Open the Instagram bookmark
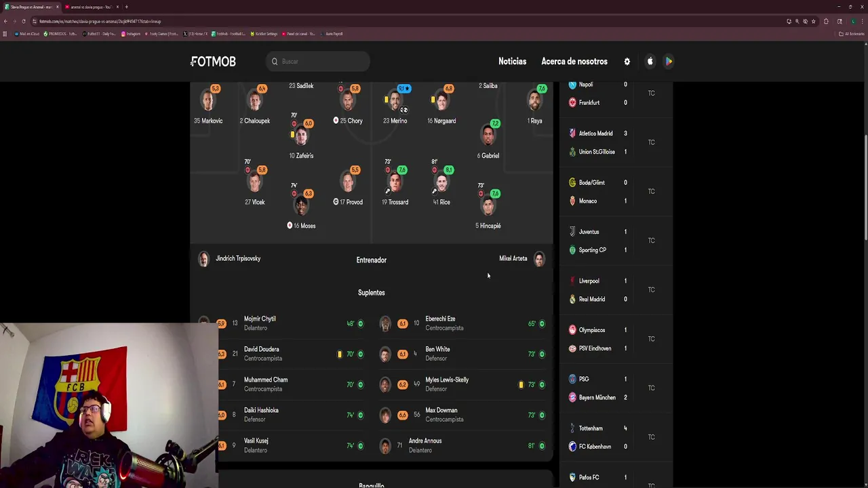Image resolution: width=868 pixels, height=488 pixels. 131,34
